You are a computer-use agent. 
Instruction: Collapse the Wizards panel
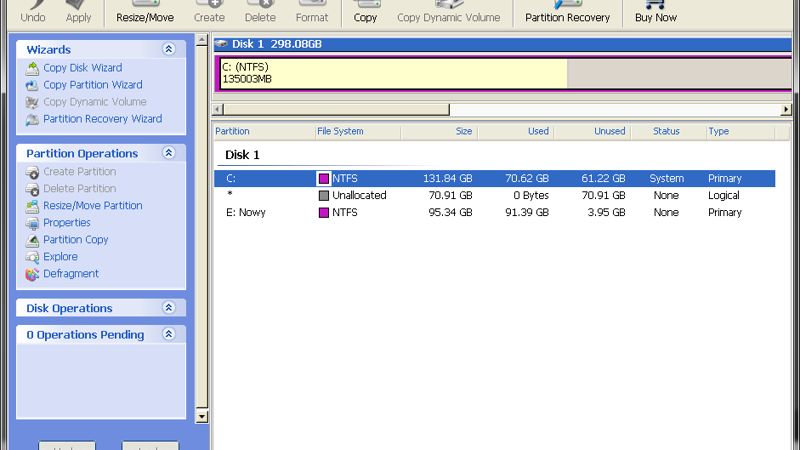(168, 49)
